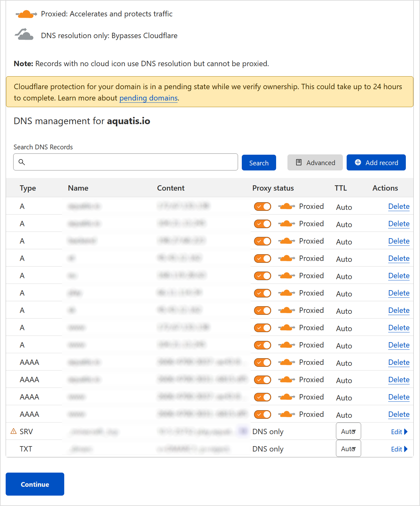This screenshot has height=506, width=420.
Task: Click the orange cloud in the second AAAA row
Action: (287, 380)
